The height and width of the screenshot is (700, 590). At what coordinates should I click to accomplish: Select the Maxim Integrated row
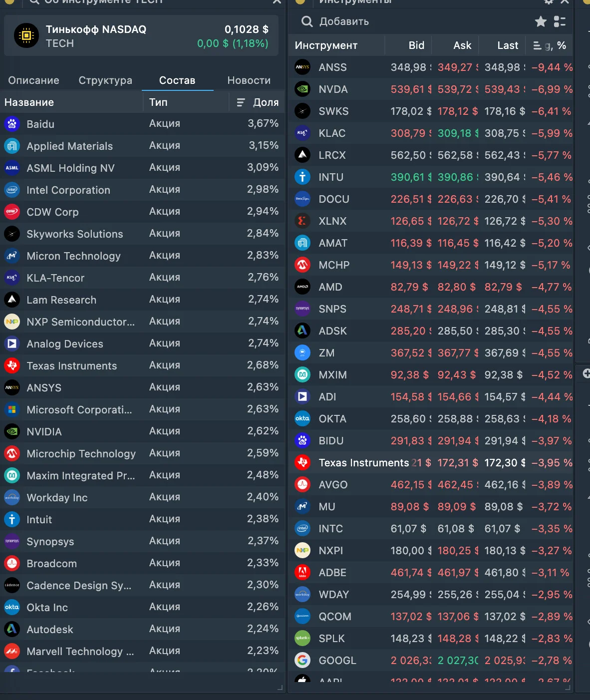click(x=142, y=475)
